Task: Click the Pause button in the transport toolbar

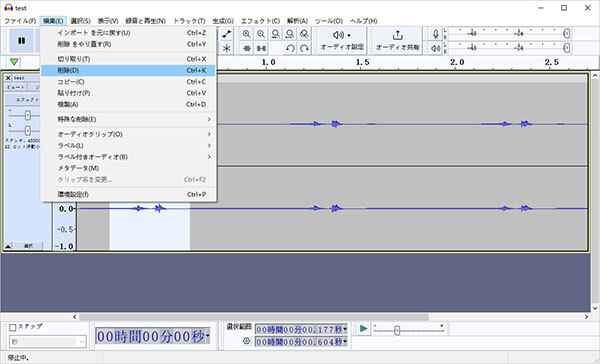Action: 21,41
